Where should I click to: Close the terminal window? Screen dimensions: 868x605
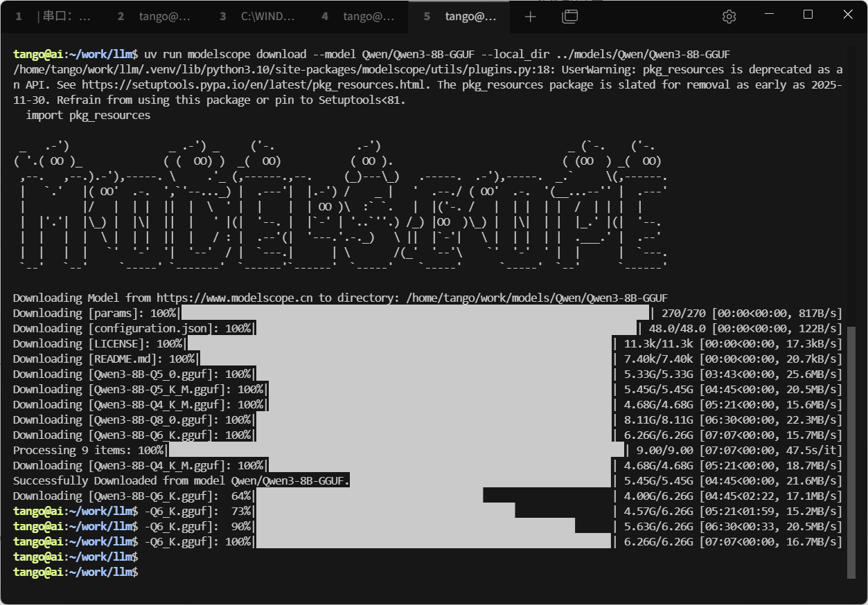tap(848, 15)
